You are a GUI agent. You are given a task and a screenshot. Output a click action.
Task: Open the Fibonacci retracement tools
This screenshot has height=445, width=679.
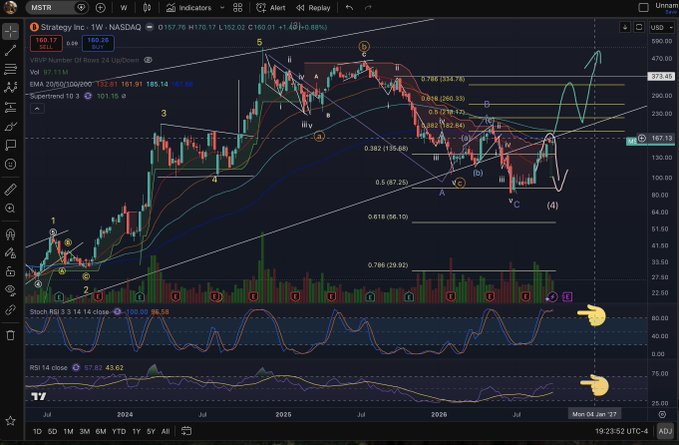(10, 69)
